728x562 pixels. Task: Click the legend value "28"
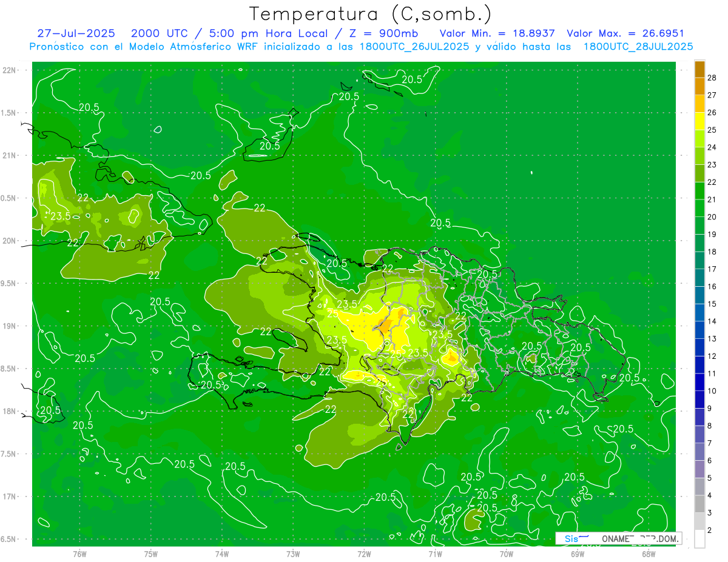pyautogui.click(x=712, y=77)
